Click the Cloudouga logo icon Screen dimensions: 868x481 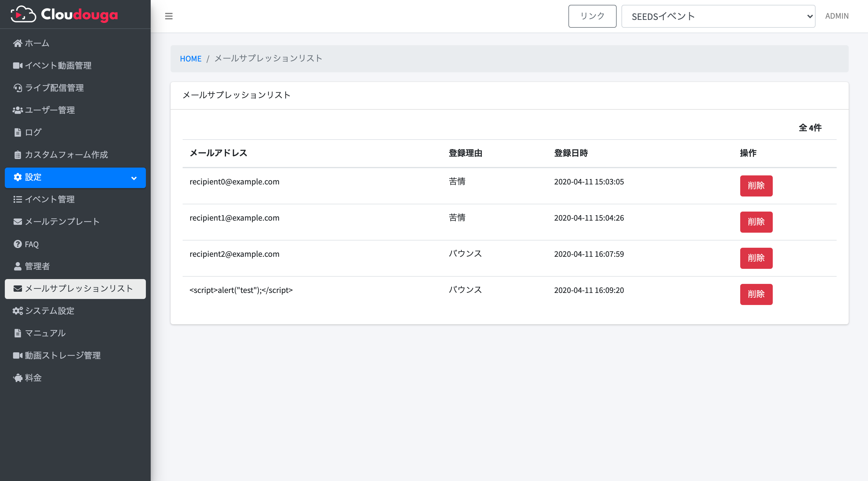point(23,14)
